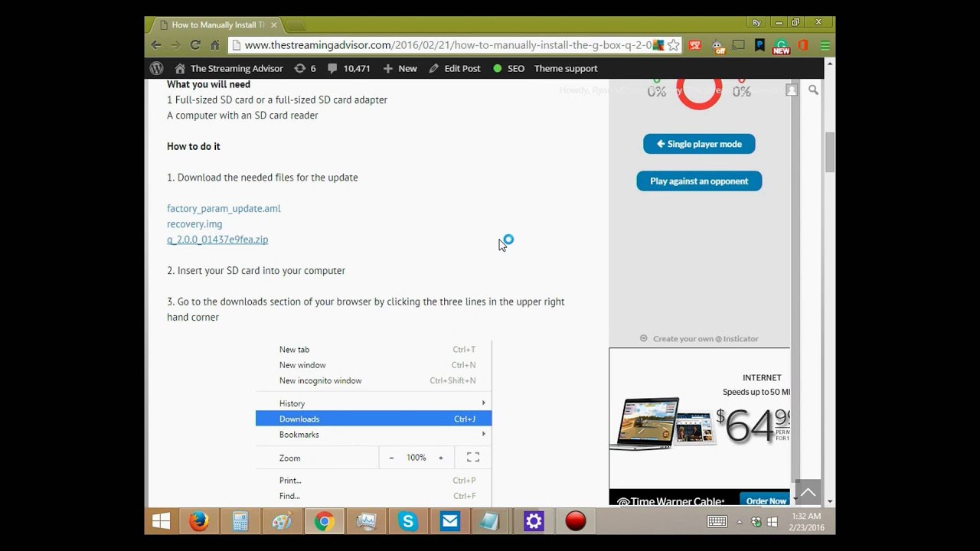Open the black bookmark P extension

click(x=759, y=45)
